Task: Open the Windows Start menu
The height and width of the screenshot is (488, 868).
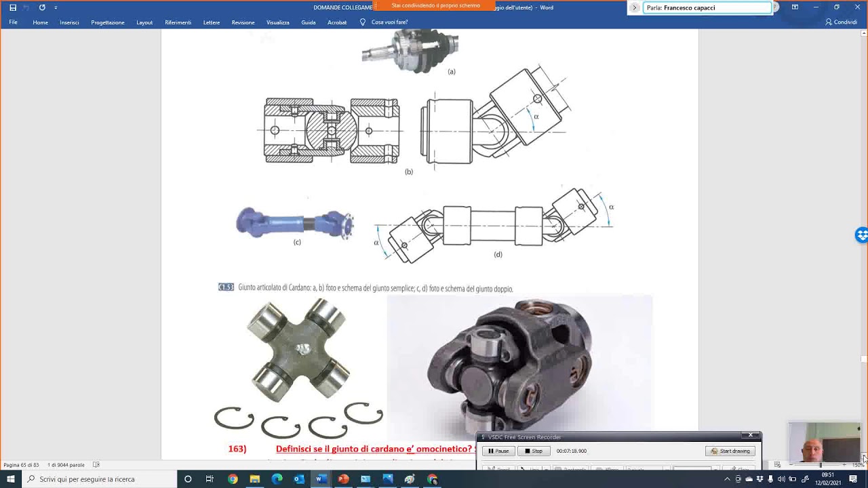Action: [x=11, y=479]
